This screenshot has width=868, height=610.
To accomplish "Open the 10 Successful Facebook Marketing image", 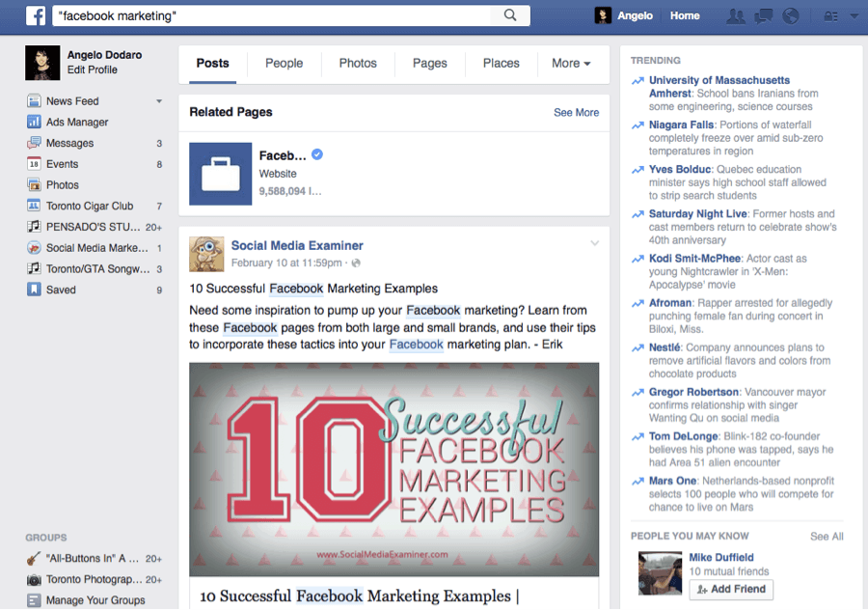I will coord(393,469).
